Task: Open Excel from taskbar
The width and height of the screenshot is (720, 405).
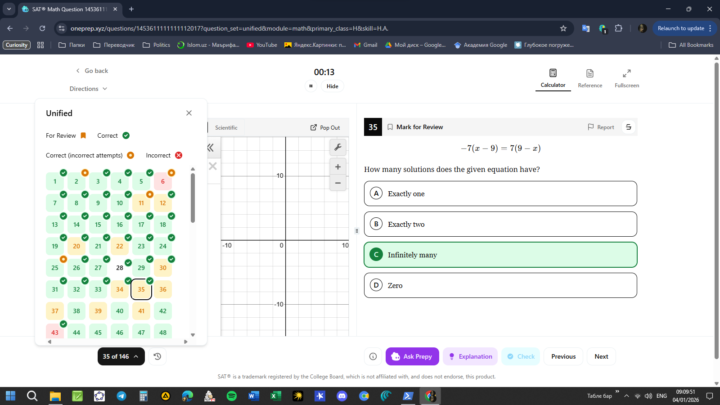Action: coord(276,396)
